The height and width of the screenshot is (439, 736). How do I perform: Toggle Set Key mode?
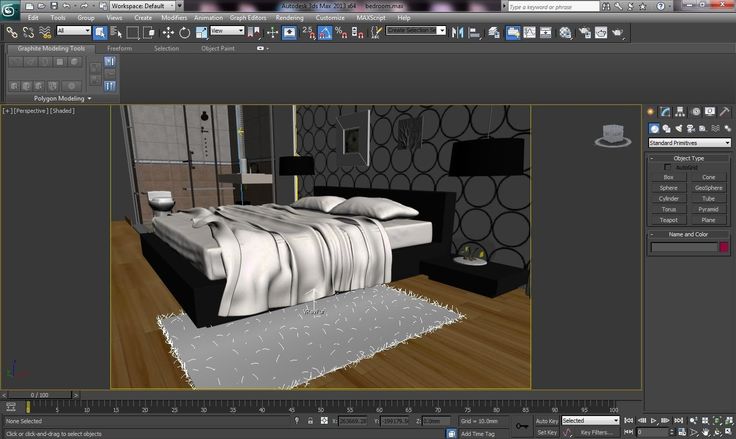point(547,433)
